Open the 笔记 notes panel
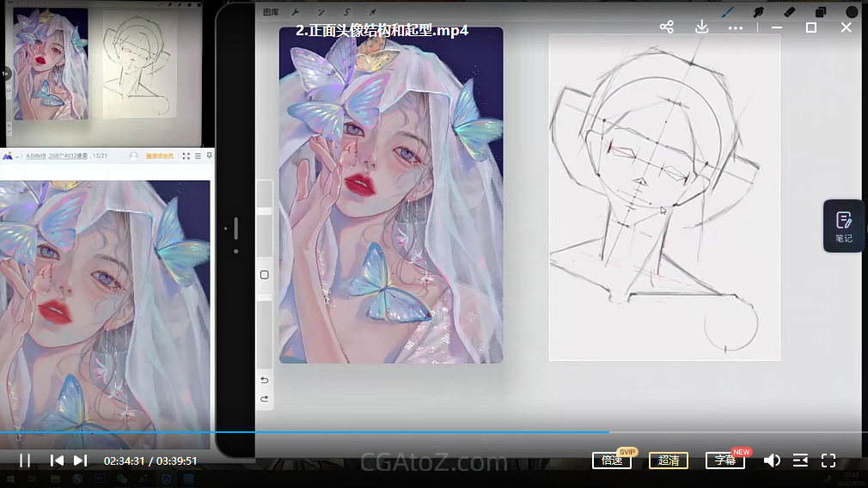868x488 pixels. pyautogui.click(x=843, y=226)
